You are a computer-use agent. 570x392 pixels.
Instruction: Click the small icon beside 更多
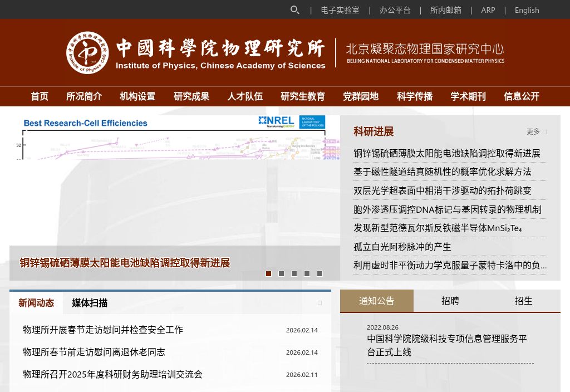click(544, 131)
